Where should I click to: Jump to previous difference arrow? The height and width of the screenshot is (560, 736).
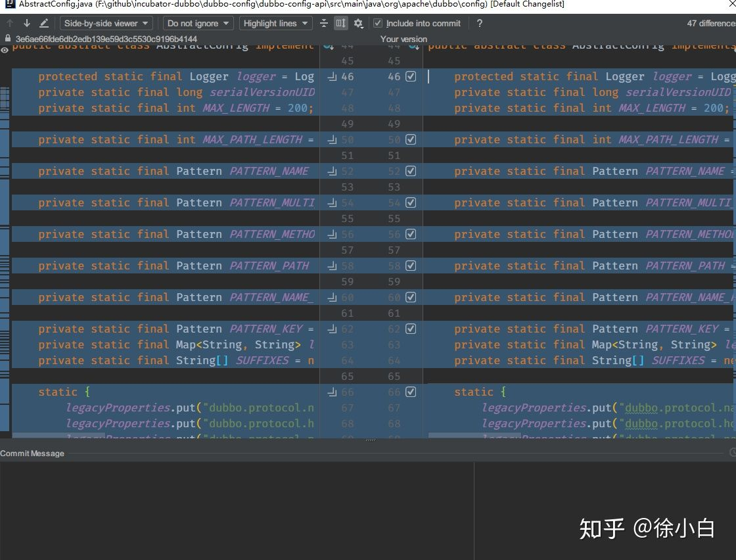pyautogui.click(x=10, y=23)
